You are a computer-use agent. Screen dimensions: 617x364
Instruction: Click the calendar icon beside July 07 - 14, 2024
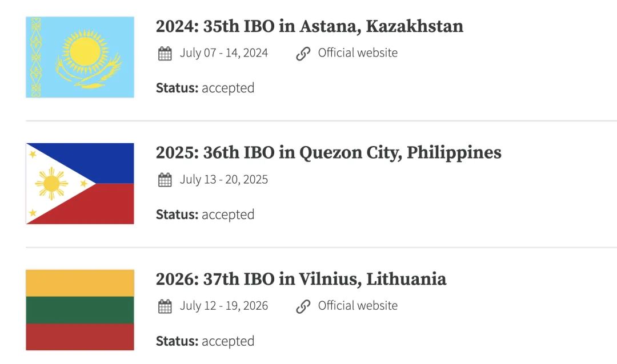[x=165, y=54]
